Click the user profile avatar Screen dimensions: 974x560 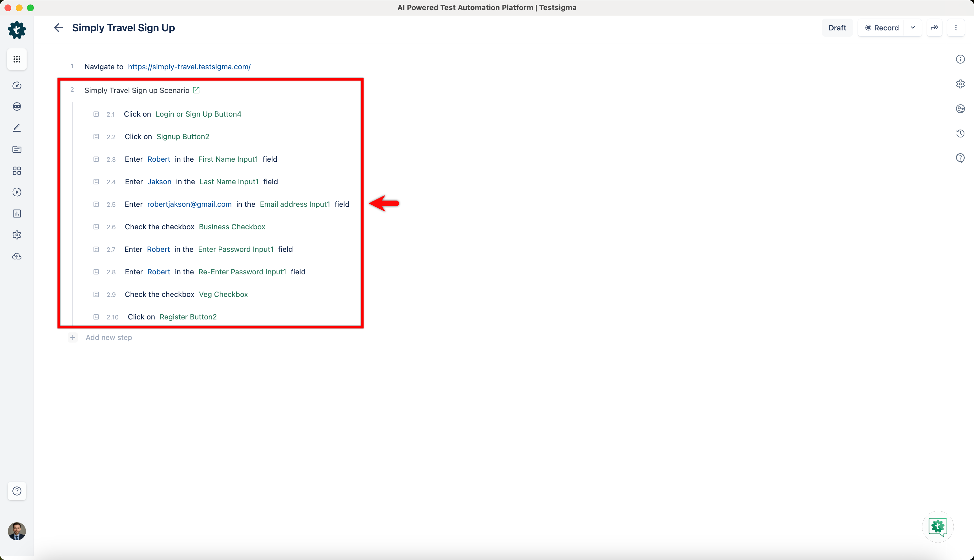click(17, 531)
